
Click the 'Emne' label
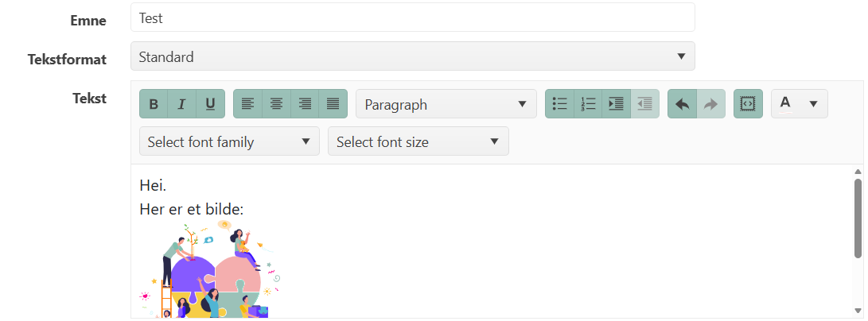click(x=88, y=21)
